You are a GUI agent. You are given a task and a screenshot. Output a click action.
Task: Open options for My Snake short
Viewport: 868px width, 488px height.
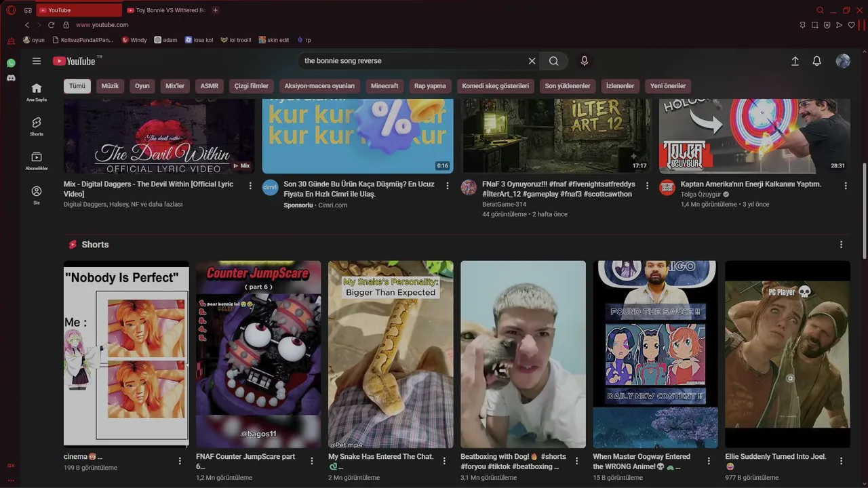(444, 461)
